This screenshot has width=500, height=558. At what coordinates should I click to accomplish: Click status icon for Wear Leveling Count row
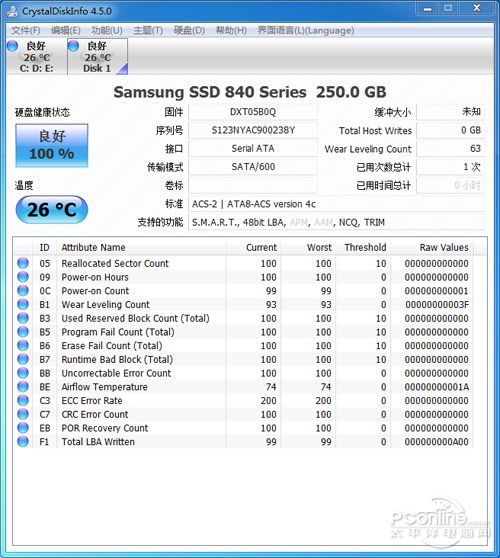(x=23, y=304)
